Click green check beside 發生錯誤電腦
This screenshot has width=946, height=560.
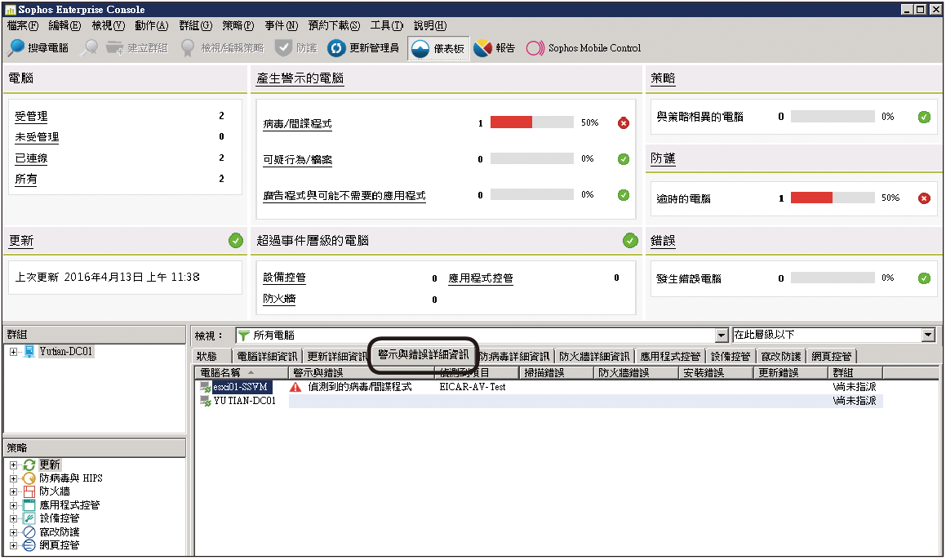924,278
